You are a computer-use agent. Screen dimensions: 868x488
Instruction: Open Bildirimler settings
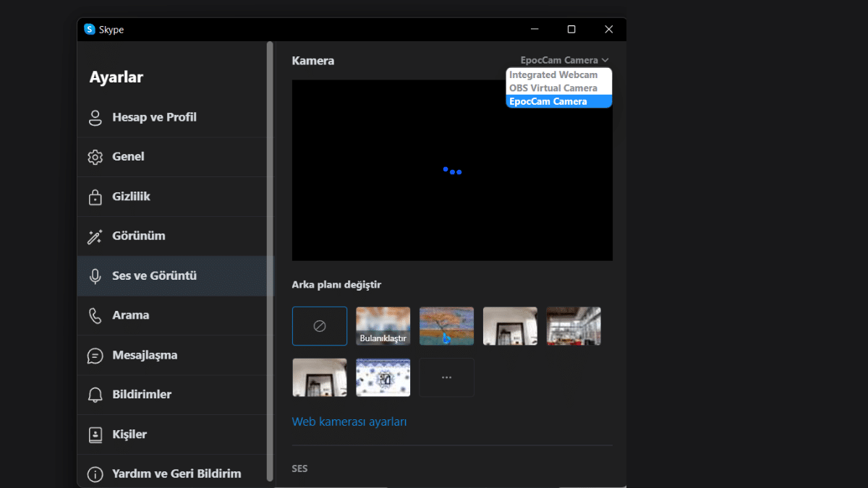172,395
